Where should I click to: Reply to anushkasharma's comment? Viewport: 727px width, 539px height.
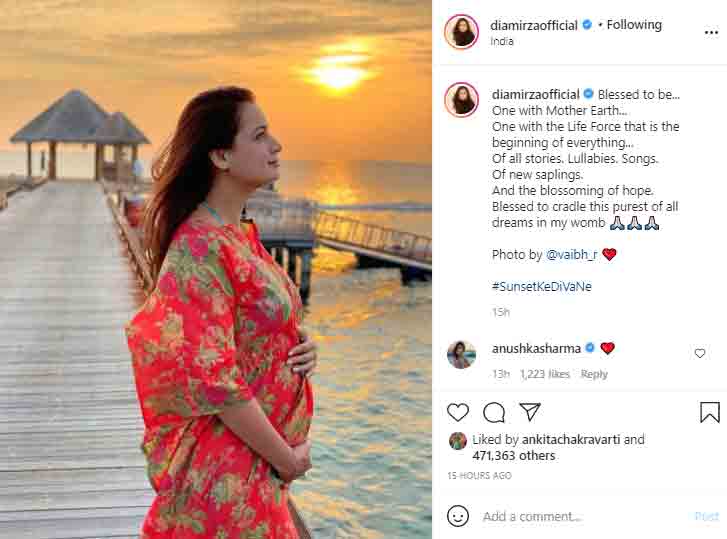[594, 374]
